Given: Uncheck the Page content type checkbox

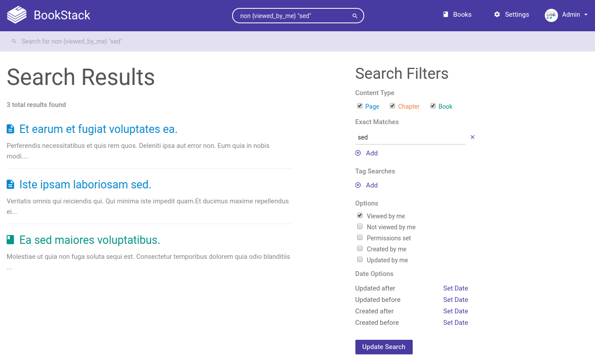Looking at the screenshot, I should [360, 106].
